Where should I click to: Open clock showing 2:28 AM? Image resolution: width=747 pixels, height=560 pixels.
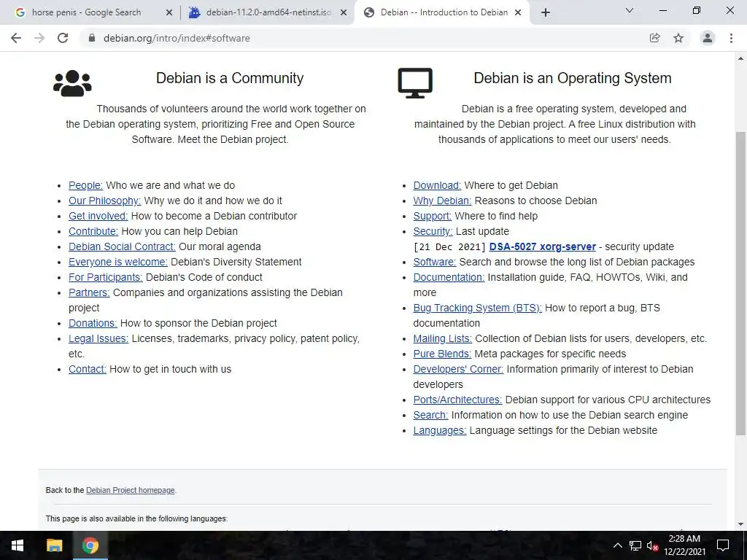(x=684, y=545)
